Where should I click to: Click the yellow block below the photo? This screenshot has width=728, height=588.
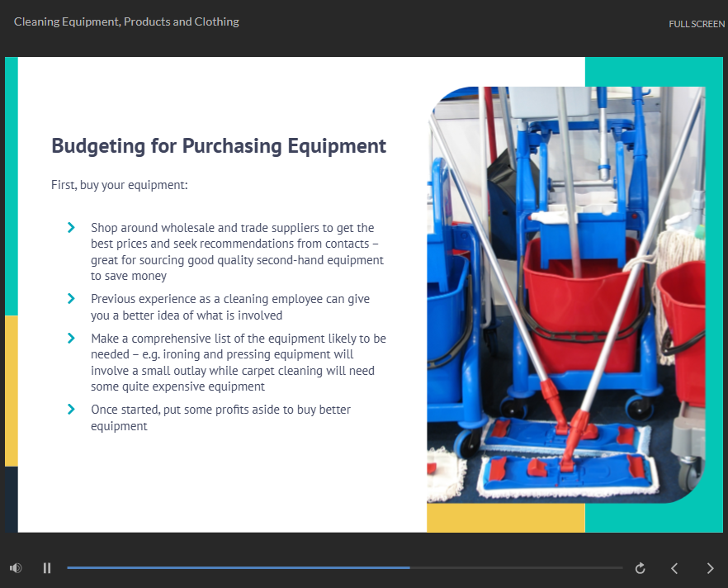tap(505, 518)
